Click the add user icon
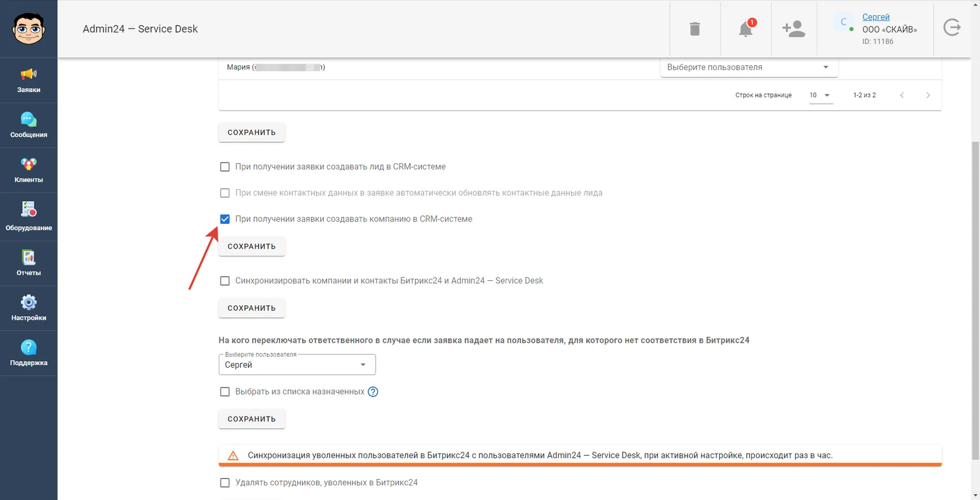The width and height of the screenshot is (980, 500). pyautogui.click(x=794, y=29)
